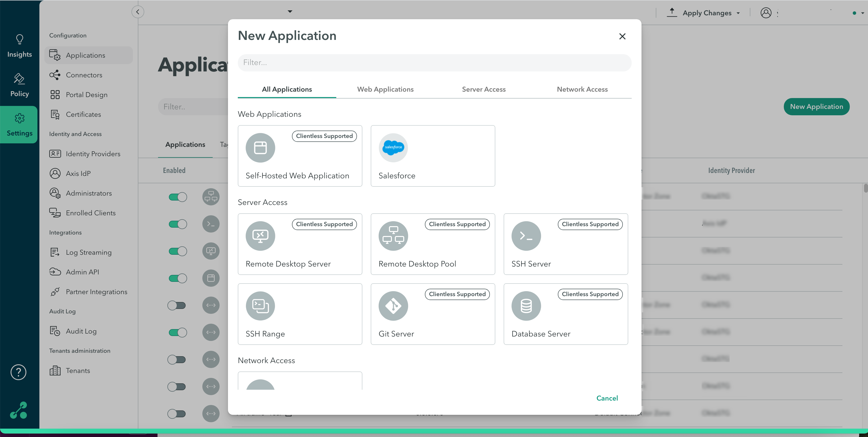Expand the Apply Changes dropdown arrow
Viewport: 868px width, 437px height.
(x=738, y=13)
